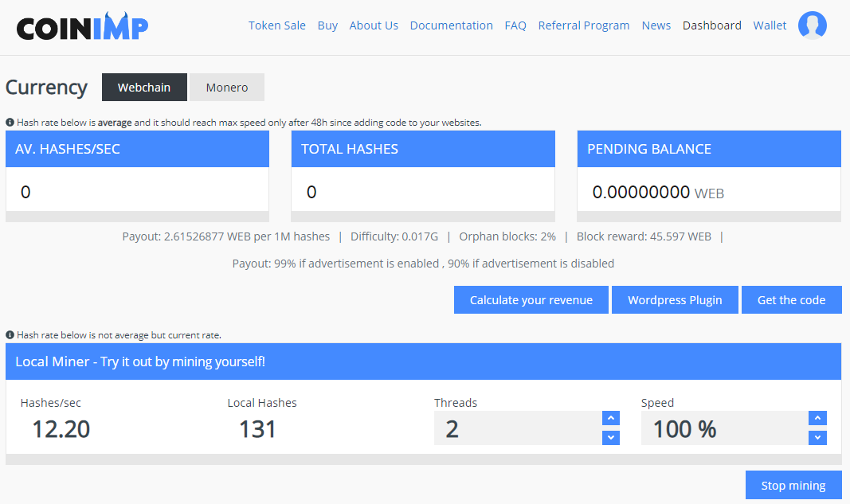Go to the Buy page

pos(327,25)
